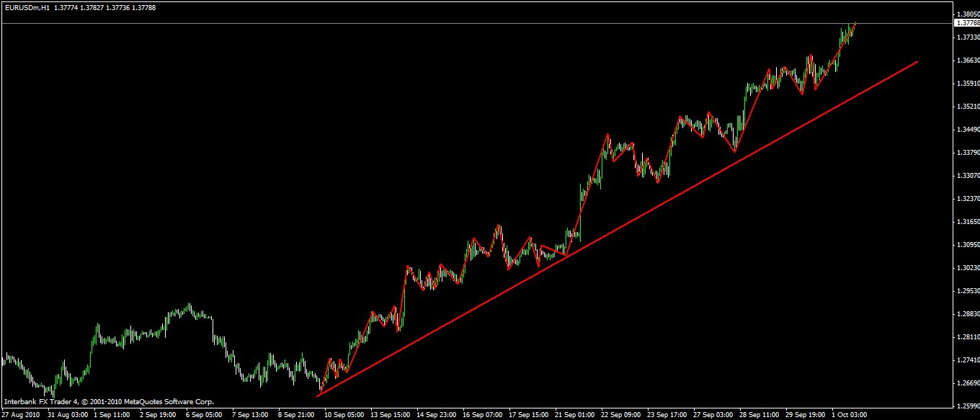The height and width of the screenshot is (420, 980).
Task: Click the EURUSDm,H1 chart title text
Action: [27, 7]
